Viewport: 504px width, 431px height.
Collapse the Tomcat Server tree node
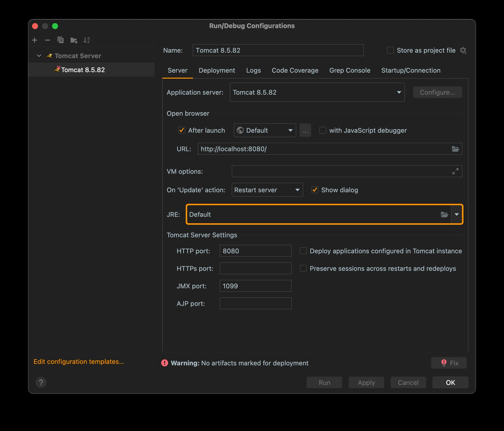point(39,56)
